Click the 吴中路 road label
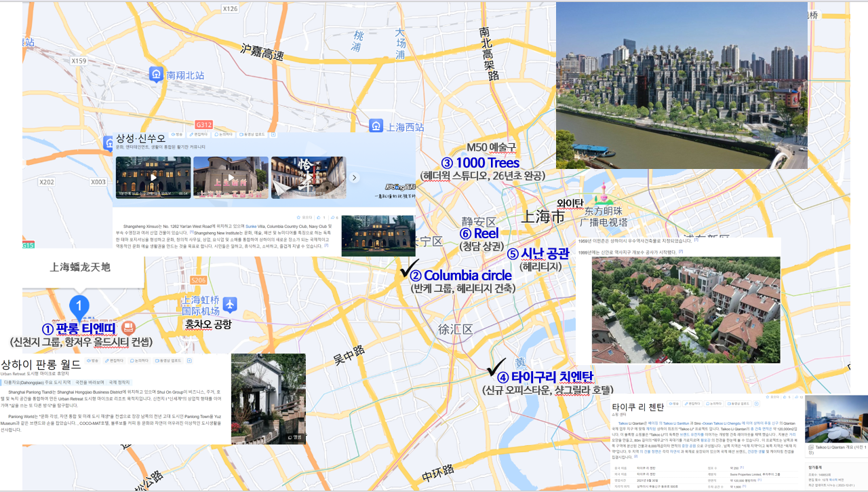Screen dimensions: 868x492 click(349, 354)
